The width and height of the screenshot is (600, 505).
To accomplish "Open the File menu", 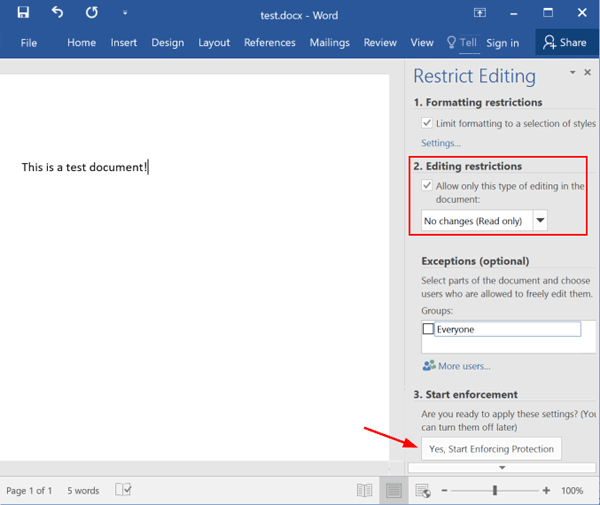I will (x=28, y=43).
